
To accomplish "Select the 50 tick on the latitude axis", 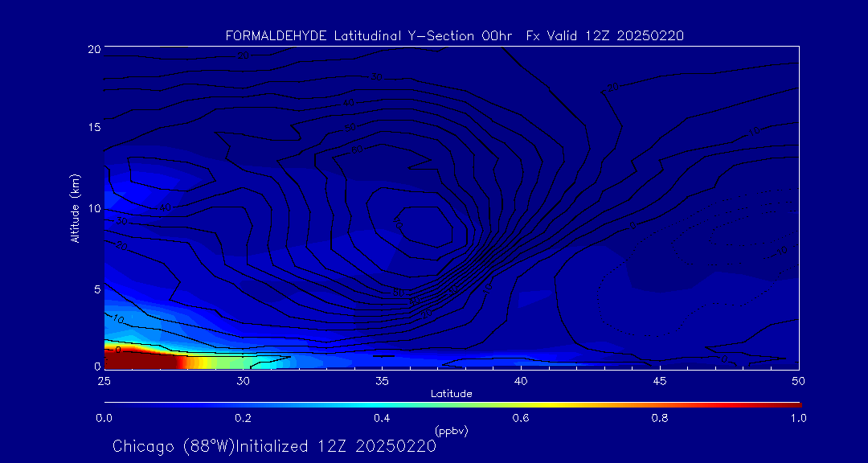I will 799,381.
